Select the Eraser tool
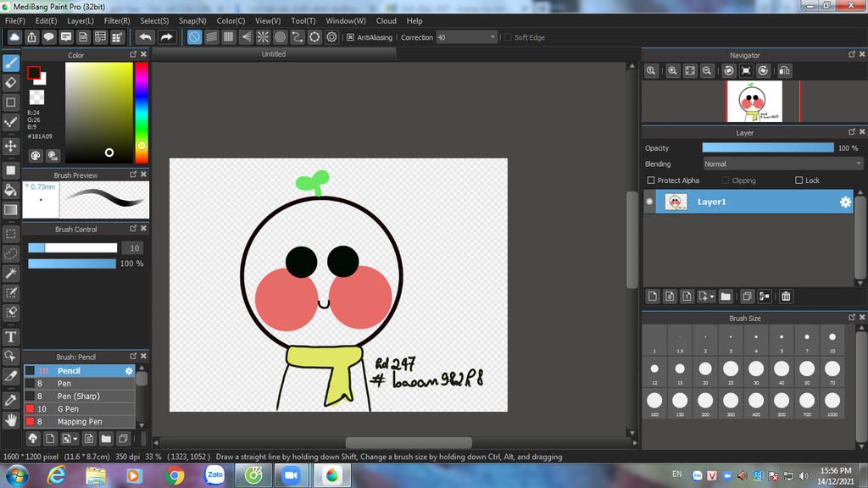 tap(11, 83)
